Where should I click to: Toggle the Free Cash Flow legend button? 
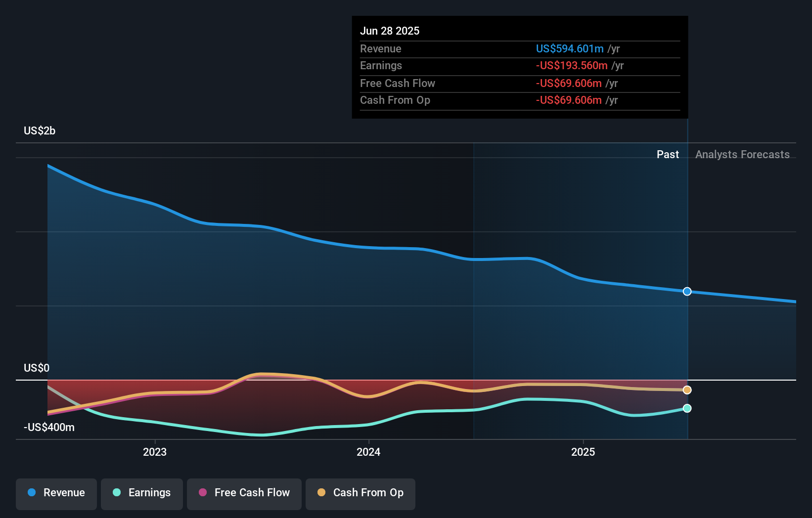tap(244, 494)
